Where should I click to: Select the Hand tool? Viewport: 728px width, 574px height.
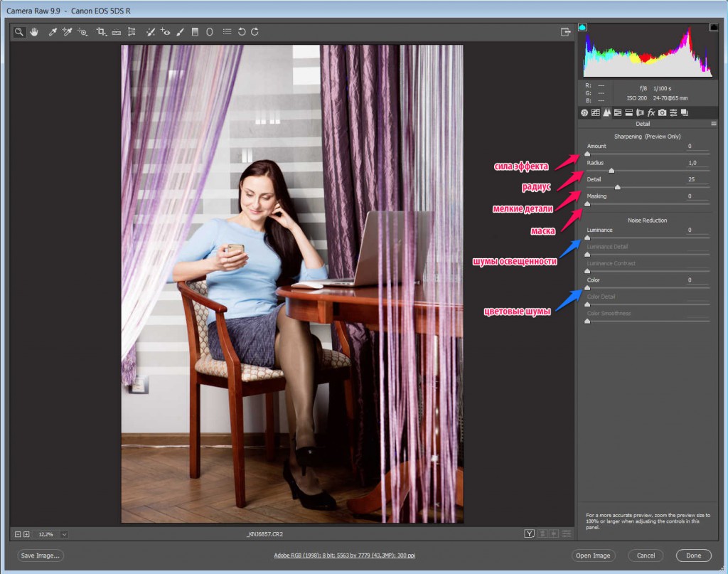coord(33,32)
